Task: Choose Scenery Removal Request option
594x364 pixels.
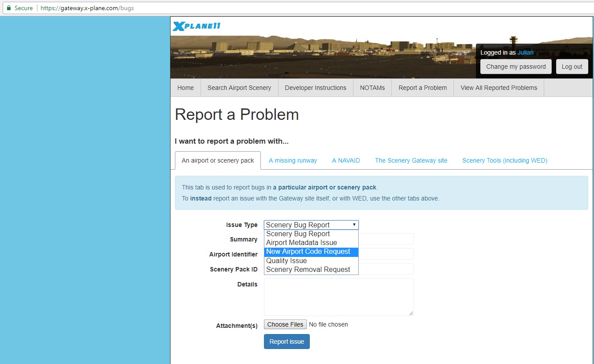Action: (308, 270)
